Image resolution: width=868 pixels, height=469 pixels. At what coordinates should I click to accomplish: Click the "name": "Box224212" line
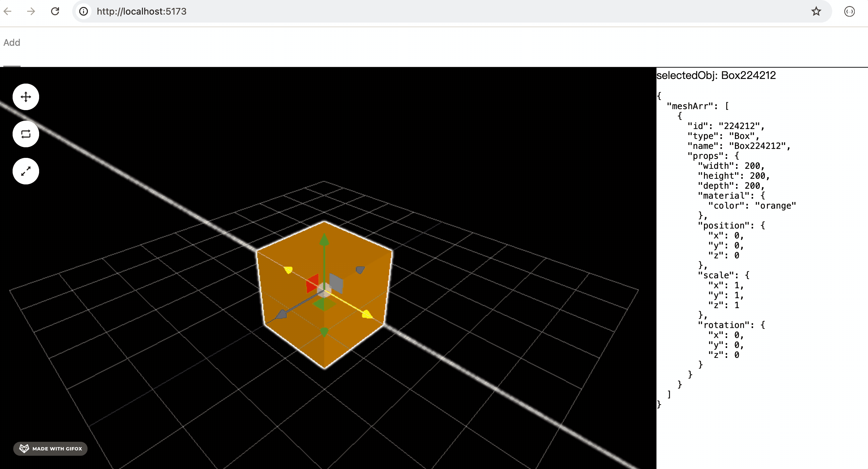[x=739, y=146]
